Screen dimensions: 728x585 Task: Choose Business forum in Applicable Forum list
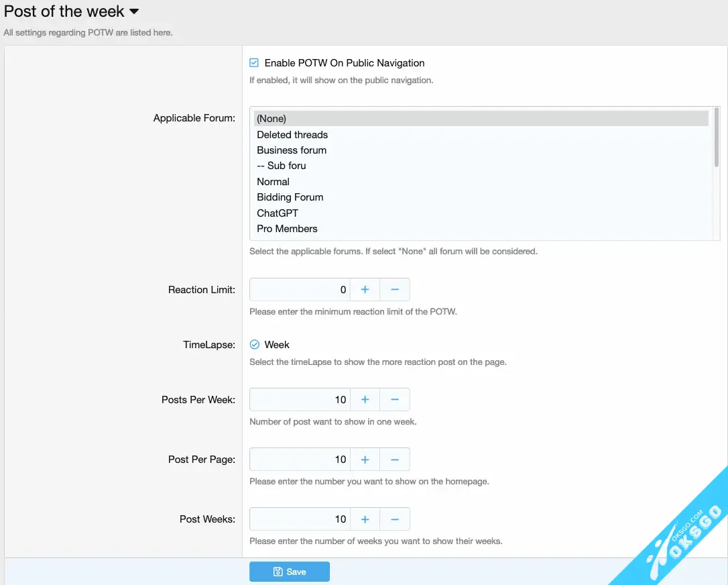click(292, 150)
